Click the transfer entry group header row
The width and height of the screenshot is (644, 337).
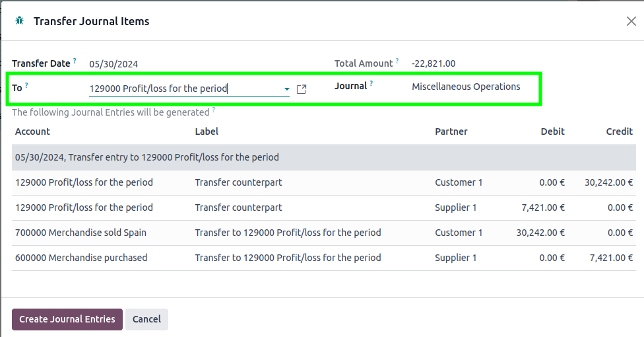(x=146, y=157)
